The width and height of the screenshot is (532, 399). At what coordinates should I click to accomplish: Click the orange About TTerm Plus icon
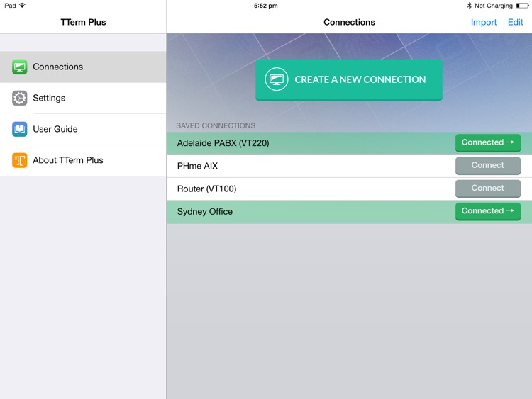[20, 160]
